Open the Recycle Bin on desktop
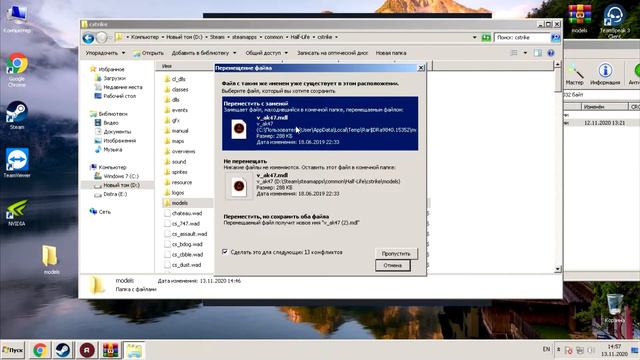The image size is (640, 360). (614, 308)
